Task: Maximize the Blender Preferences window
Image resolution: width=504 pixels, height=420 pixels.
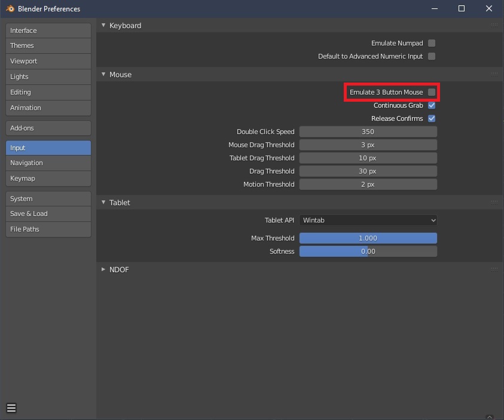Action: pyautogui.click(x=461, y=9)
